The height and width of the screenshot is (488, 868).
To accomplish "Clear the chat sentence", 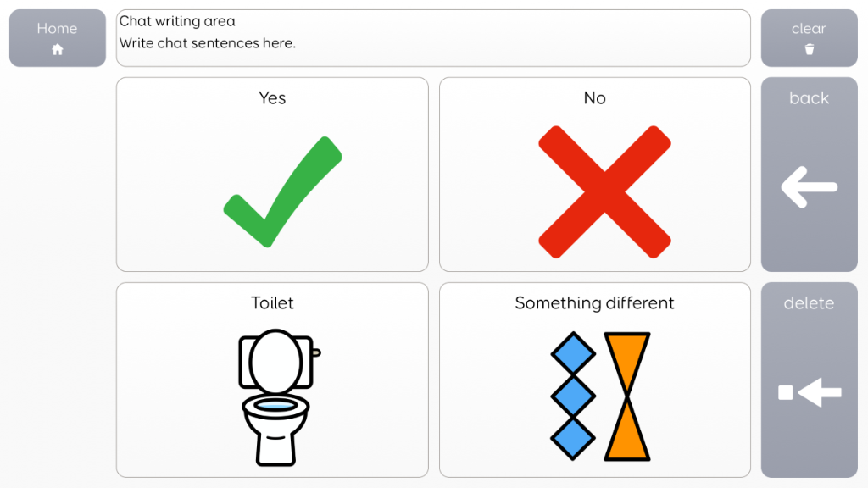I will [810, 38].
